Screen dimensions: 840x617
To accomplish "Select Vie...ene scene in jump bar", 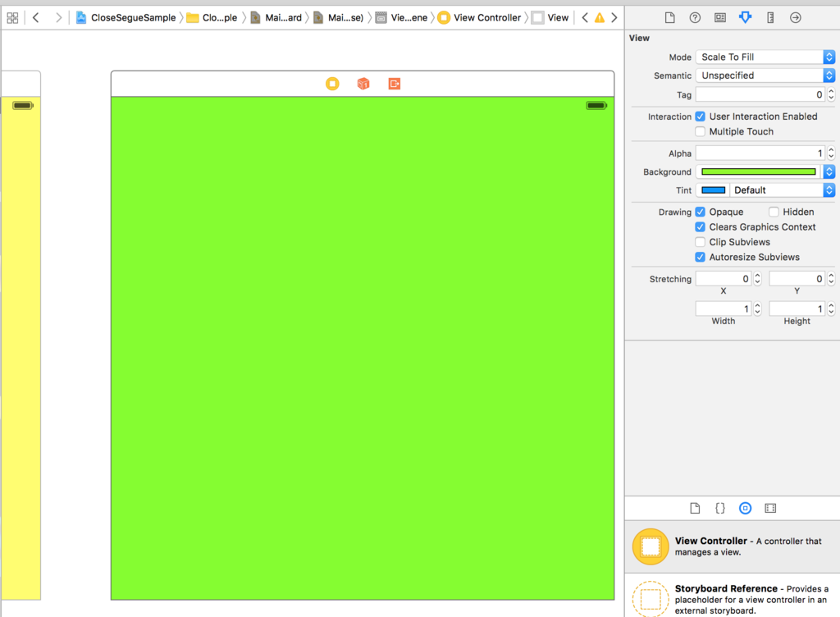I will (x=402, y=18).
